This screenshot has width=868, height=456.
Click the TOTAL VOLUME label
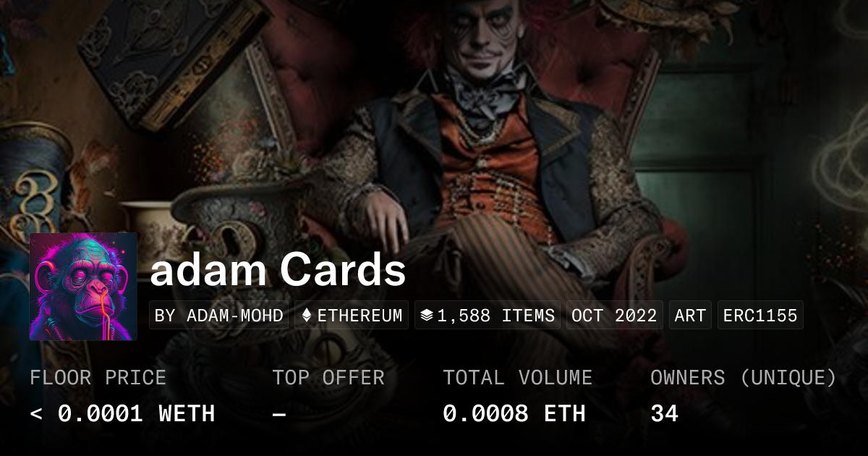point(518,377)
